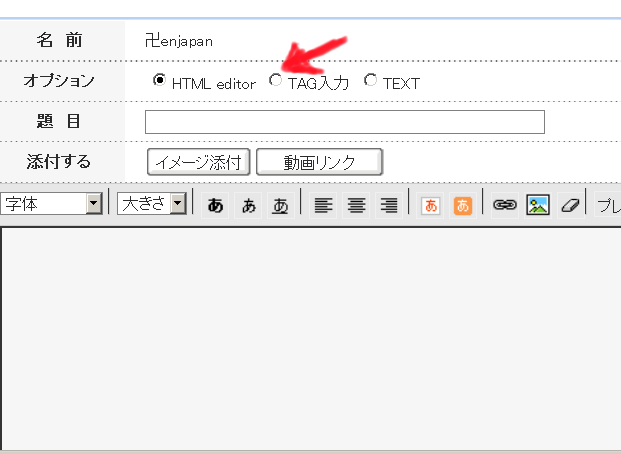Pick the text font color swatch
Screen dimensions: 621x454
click(x=431, y=205)
